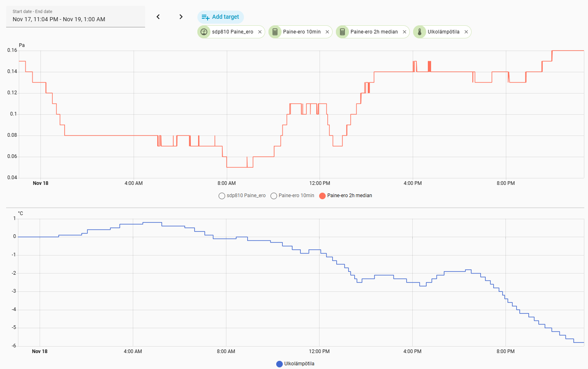Click thermometer icon on Ulkolämpötila chip

pos(420,32)
